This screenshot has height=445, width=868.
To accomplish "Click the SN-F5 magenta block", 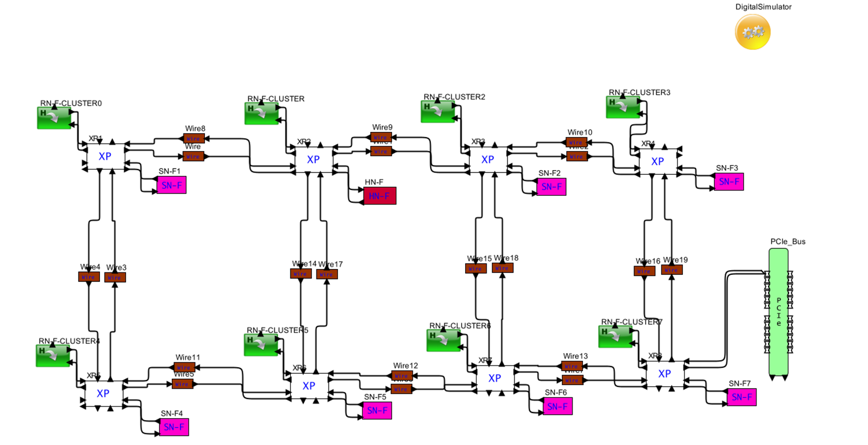I will (x=377, y=410).
